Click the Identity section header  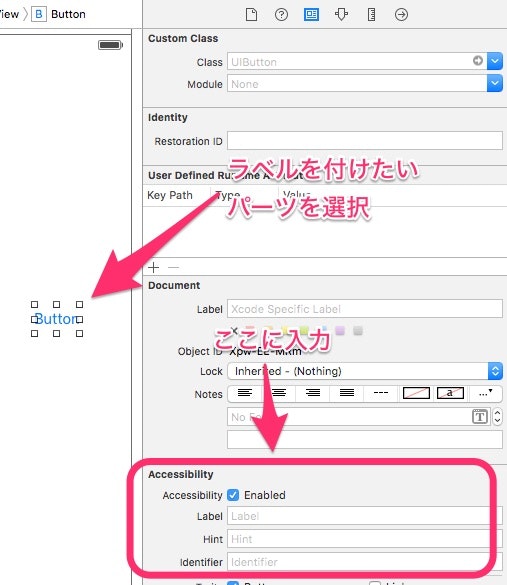pos(168,117)
